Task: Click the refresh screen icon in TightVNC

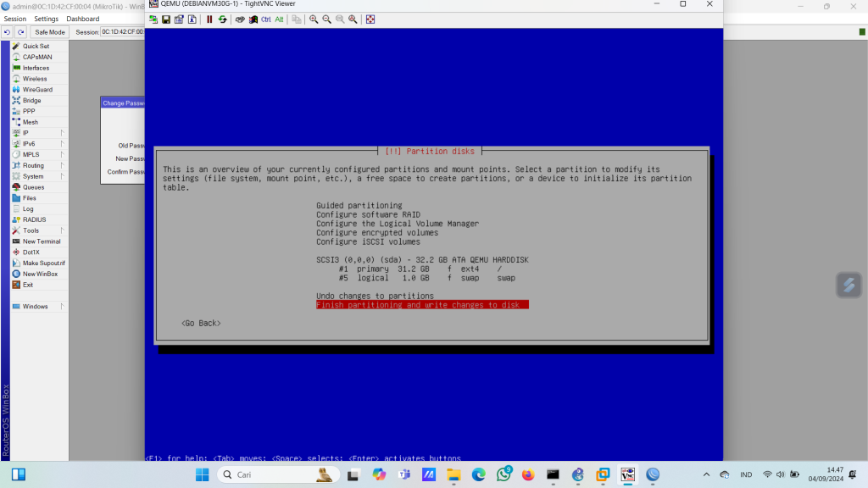Action: (222, 19)
